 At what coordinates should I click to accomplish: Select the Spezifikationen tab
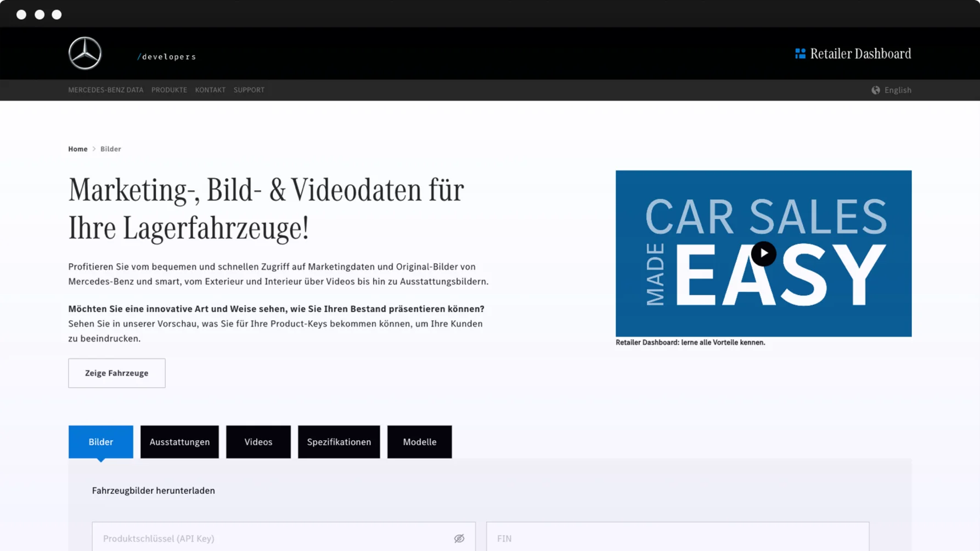[339, 442]
